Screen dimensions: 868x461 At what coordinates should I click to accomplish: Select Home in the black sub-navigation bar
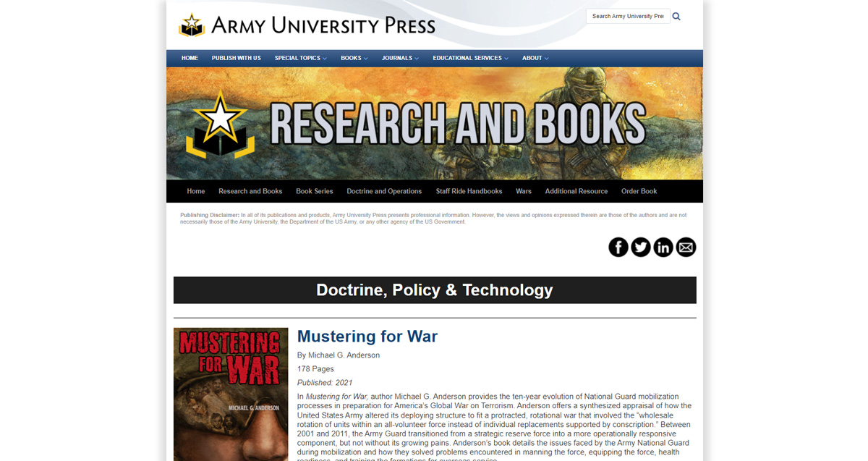(196, 191)
